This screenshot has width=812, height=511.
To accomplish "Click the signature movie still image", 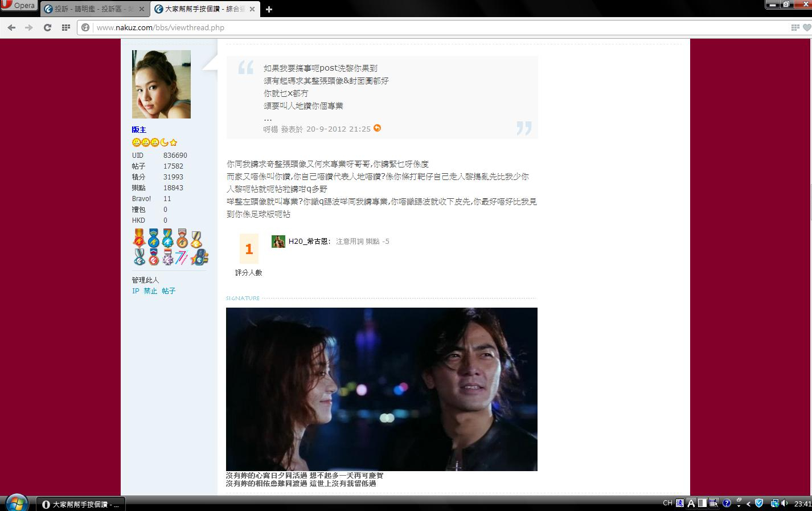I will (382, 389).
